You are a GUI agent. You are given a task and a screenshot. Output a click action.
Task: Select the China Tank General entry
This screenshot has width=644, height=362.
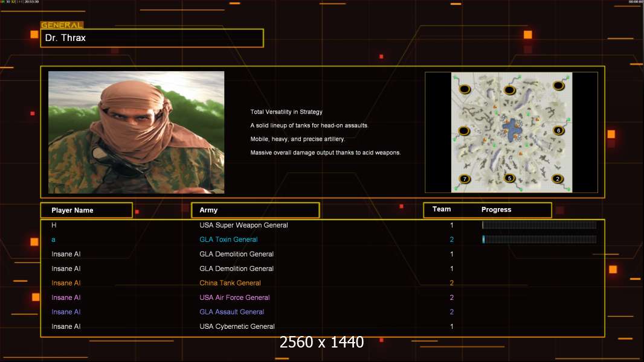[x=230, y=283]
